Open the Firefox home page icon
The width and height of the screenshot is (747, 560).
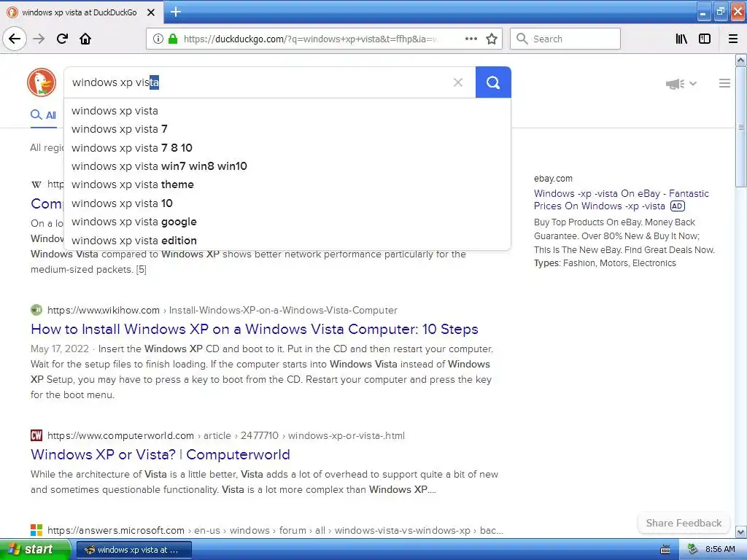click(85, 39)
